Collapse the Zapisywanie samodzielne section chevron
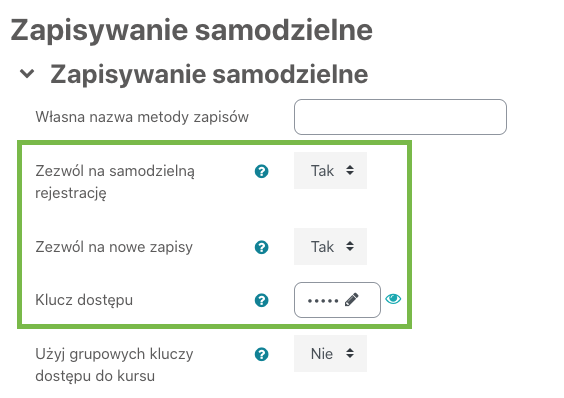Viewport: 564px width, 398px height. coord(27,73)
